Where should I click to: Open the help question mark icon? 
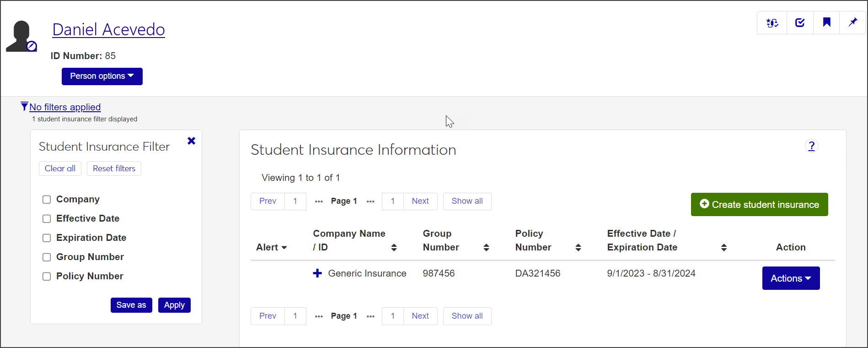click(x=811, y=146)
